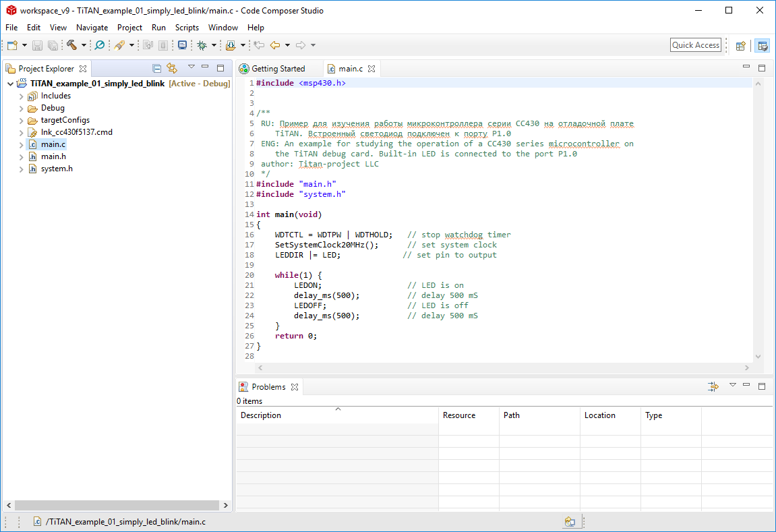Viewport: 776px width, 532px height.
Task: Open the Scripts menu
Action: point(187,28)
